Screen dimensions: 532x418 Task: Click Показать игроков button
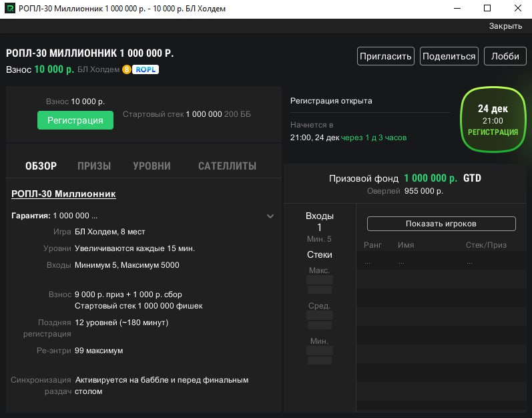point(441,224)
